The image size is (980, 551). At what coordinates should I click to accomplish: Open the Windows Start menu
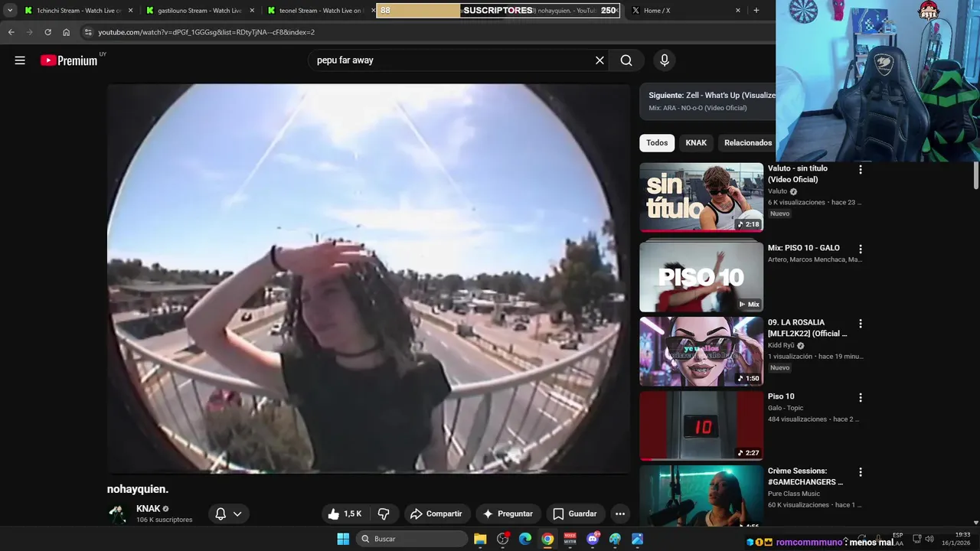343,539
